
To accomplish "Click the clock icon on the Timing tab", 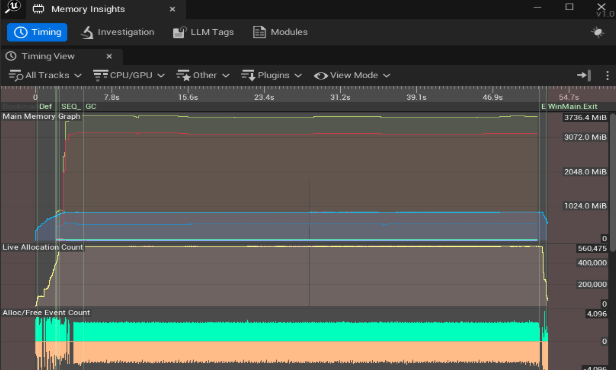I will coord(20,32).
